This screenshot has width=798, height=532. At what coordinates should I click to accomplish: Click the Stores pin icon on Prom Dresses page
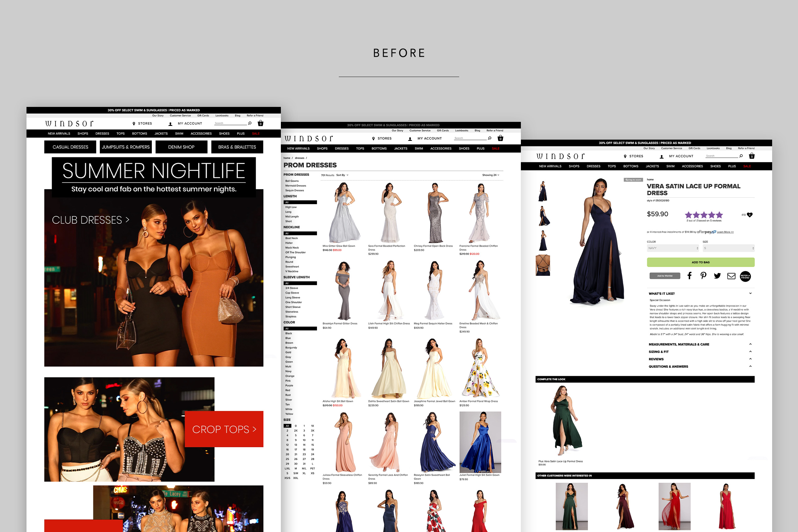(373, 139)
